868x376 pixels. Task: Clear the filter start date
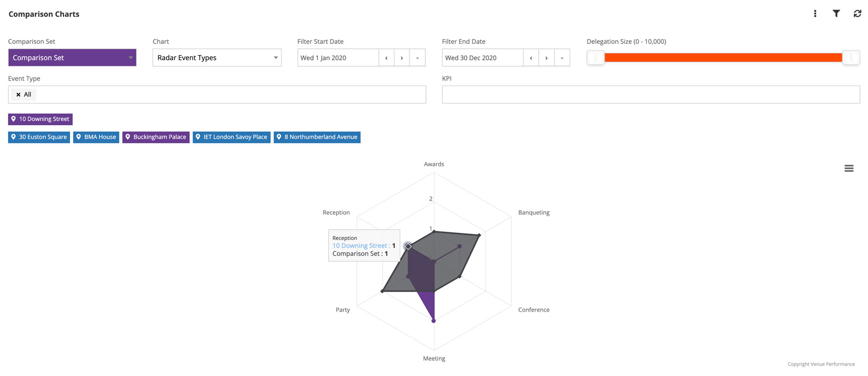tap(417, 58)
